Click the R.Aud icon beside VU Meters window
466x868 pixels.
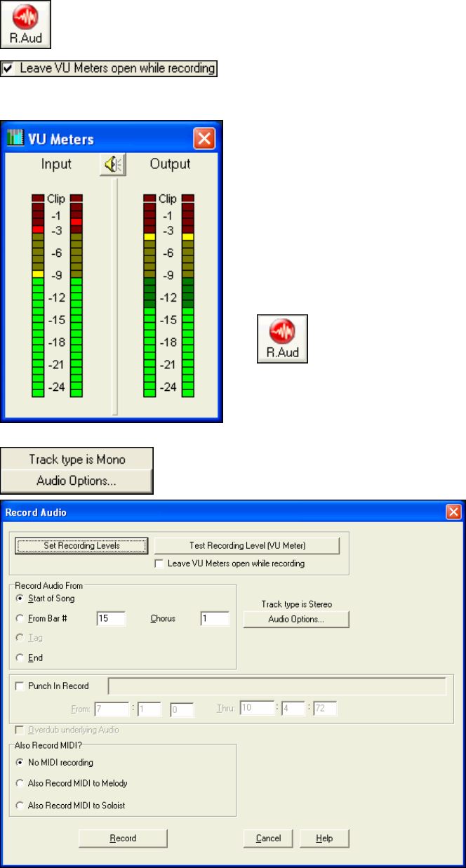[x=282, y=339]
